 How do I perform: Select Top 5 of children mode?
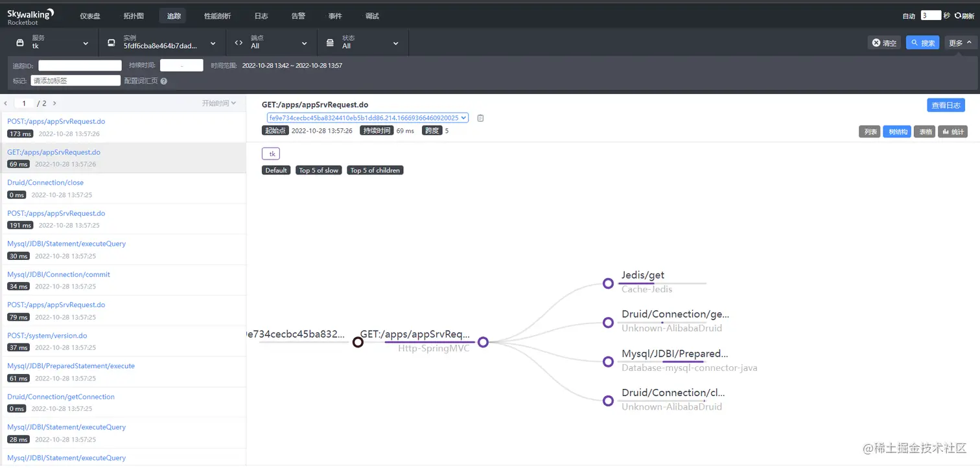point(375,170)
